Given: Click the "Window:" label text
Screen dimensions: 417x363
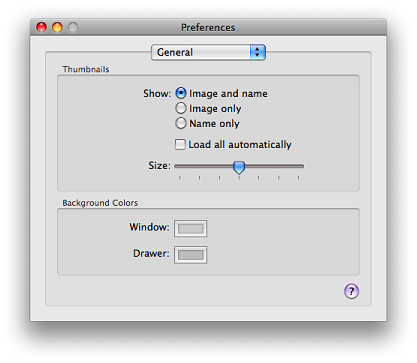Looking at the screenshot, I should [x=149, y=227].
